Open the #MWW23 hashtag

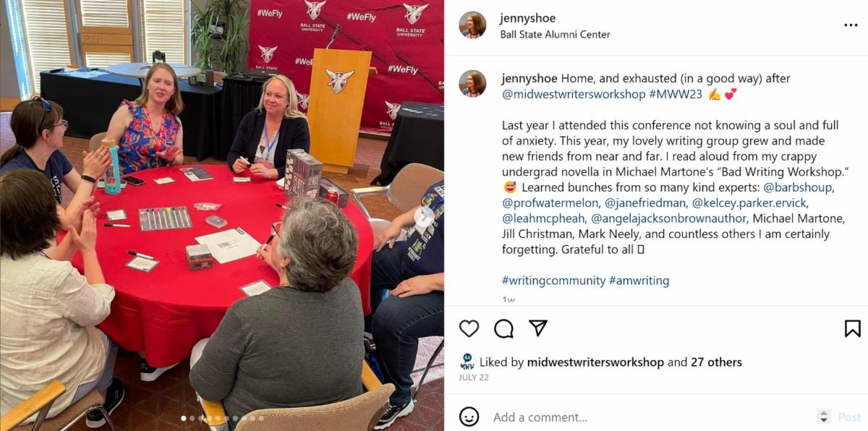coord(676,94)
